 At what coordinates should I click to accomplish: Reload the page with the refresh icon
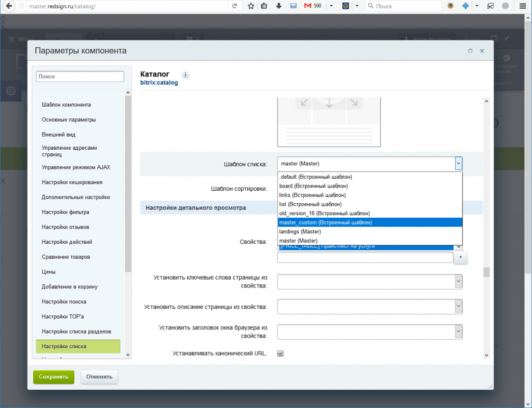[x=234, y=6]
